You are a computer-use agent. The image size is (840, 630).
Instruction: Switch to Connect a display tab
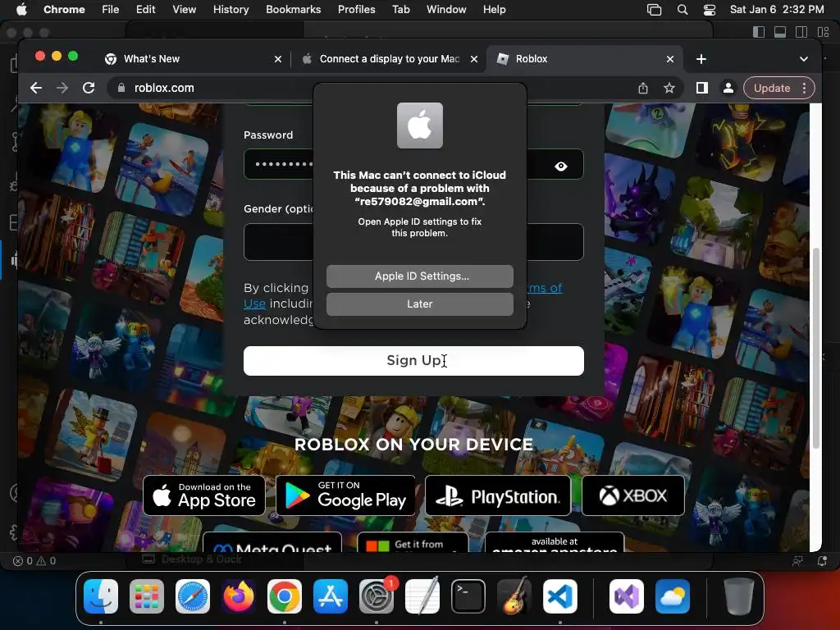(389, 59)
